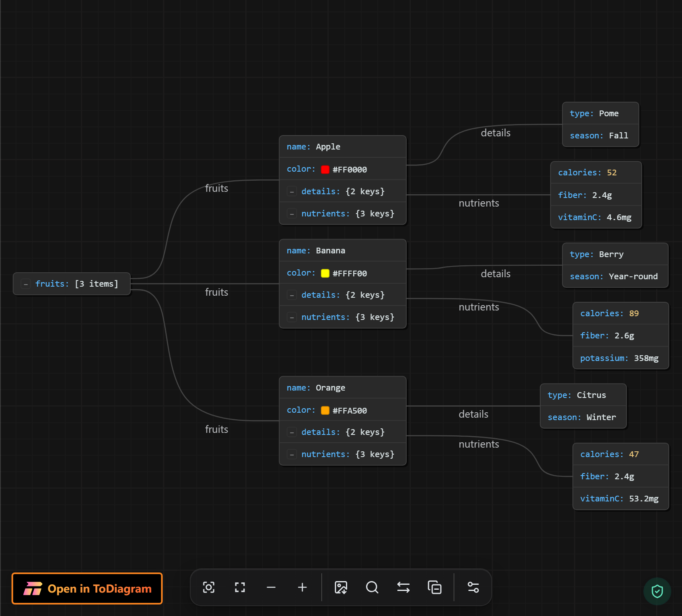Open the search magnifier tool
Image resolution: width=682 pixels, height=616 pixels.
tap(372, 587)
